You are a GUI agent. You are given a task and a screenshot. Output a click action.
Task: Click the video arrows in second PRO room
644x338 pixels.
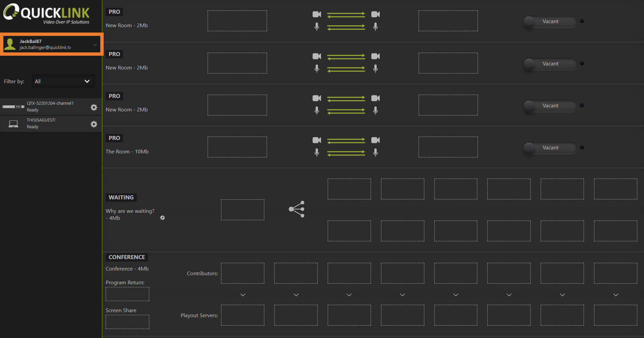click(x=346, y=57)
